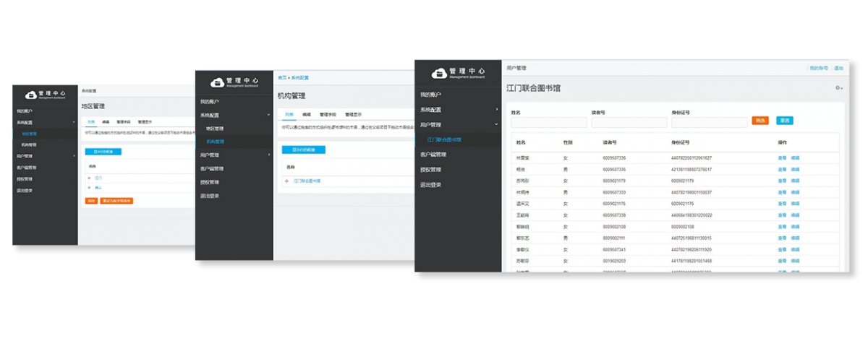Select 地区管理 in middle panel sidebar
Screen dimensions: 868x346
tap(215, 129)
